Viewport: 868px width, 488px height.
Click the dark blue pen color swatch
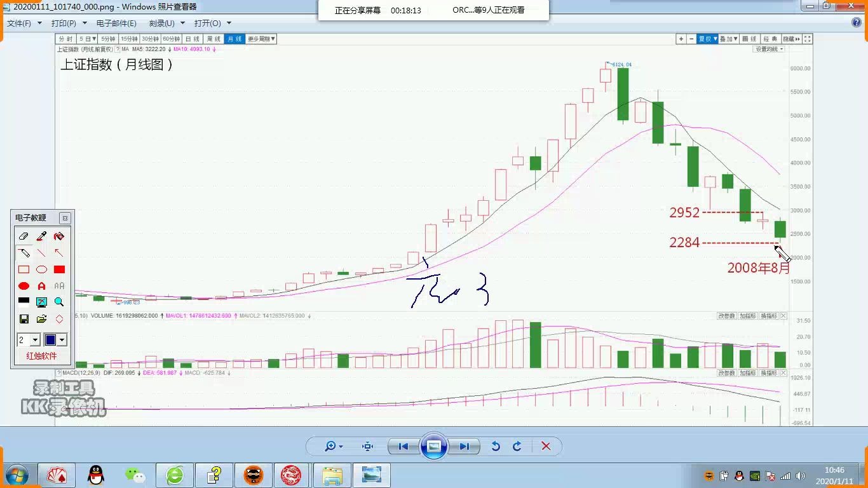(50, 340)
